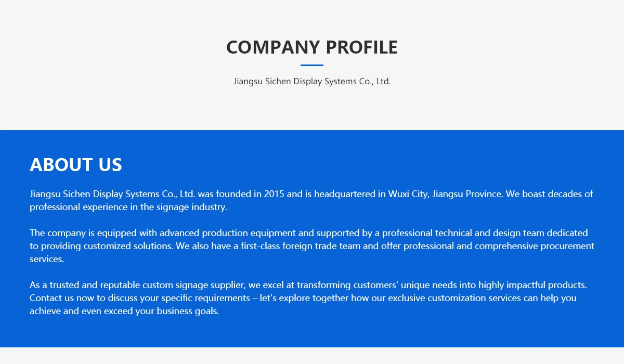This screenshot has width=624, height=364.
Task: Click the phrase "customized solutions"
Action: 127,246
